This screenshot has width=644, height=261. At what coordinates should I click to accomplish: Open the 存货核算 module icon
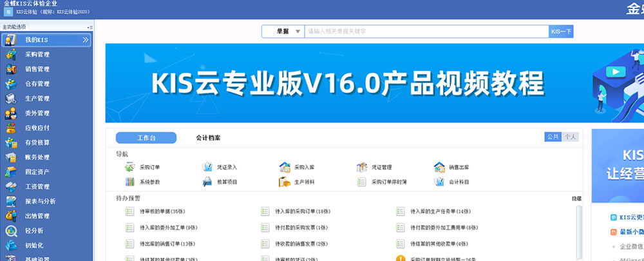coord(11,142)
